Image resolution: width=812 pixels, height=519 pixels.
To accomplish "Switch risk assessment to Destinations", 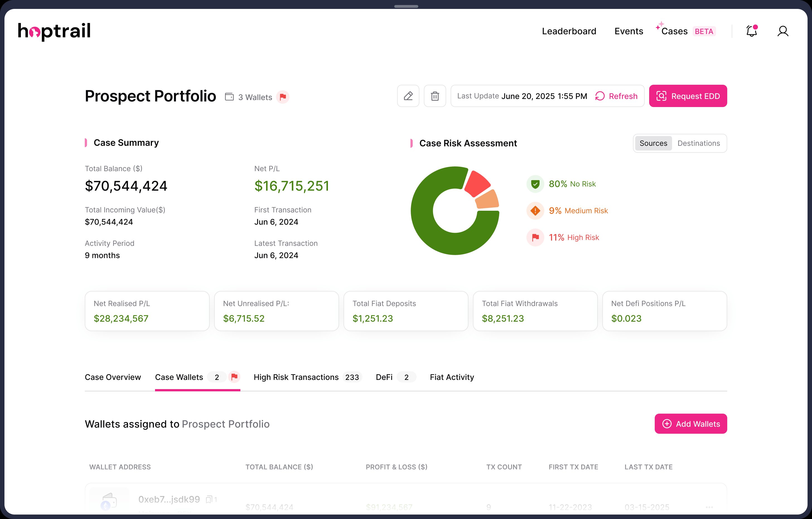I will (x=699, y=143).
